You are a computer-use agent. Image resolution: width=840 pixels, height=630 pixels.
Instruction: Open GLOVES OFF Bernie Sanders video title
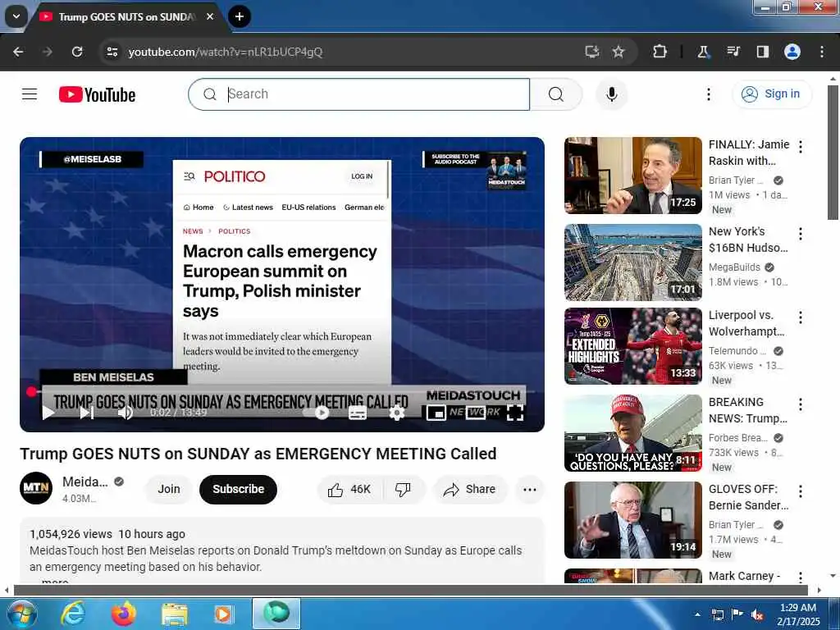(x=748, y=497)
